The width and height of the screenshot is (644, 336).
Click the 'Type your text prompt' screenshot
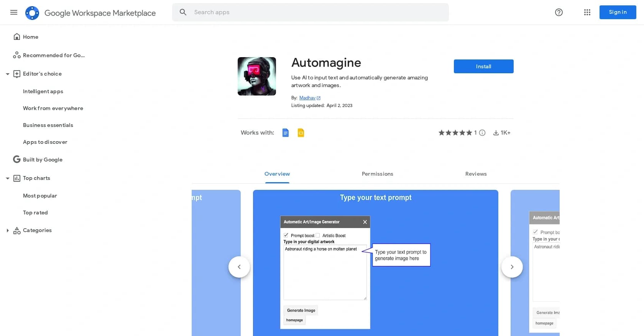(376, 263)
